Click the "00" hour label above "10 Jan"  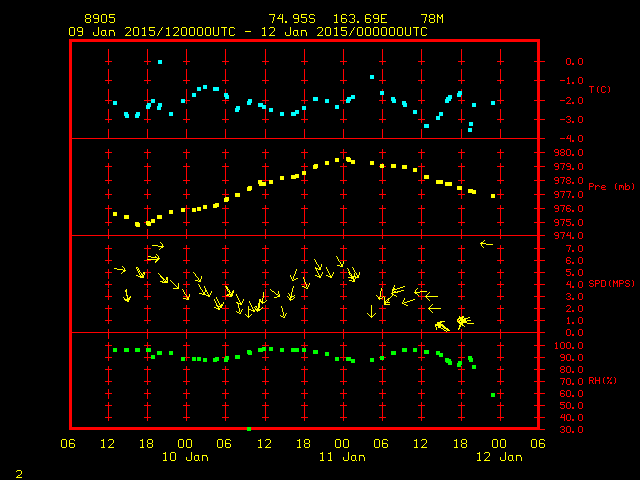coord(185,443)
